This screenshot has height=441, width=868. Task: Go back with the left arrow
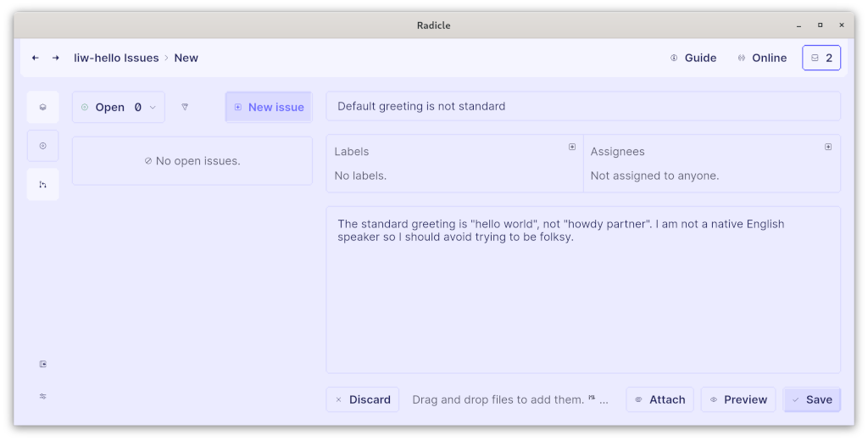[x=36, y=58]
